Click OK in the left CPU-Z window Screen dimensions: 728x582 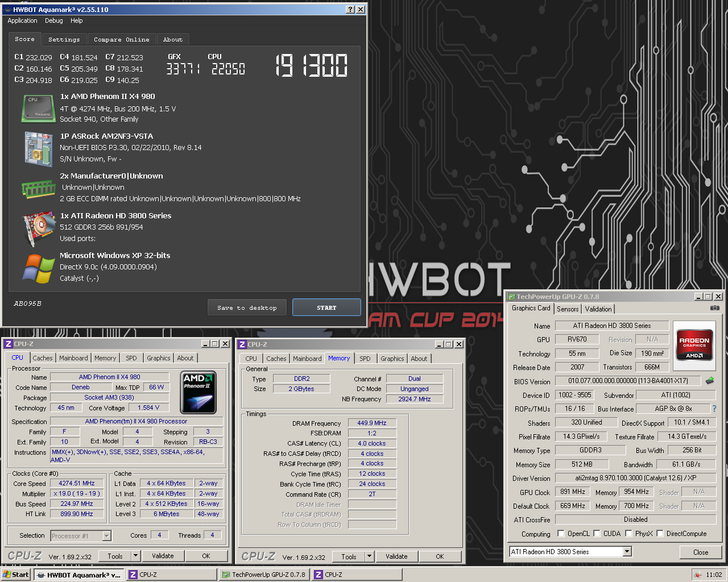206,556
